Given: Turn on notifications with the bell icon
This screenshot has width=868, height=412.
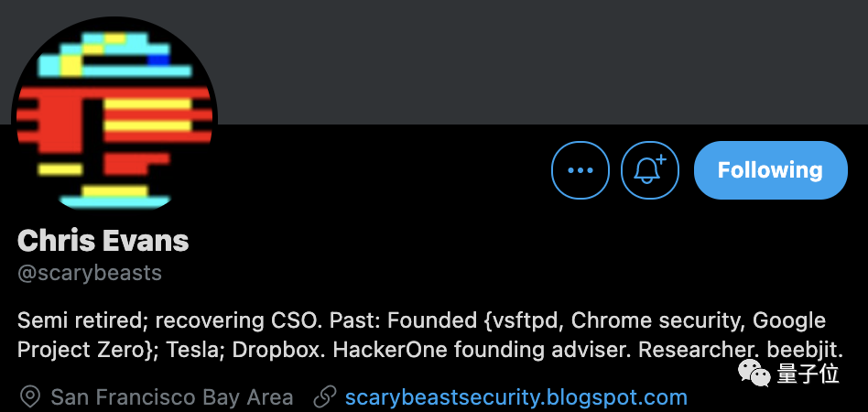Looking at the screenshot, I should [x=650, y=170].
